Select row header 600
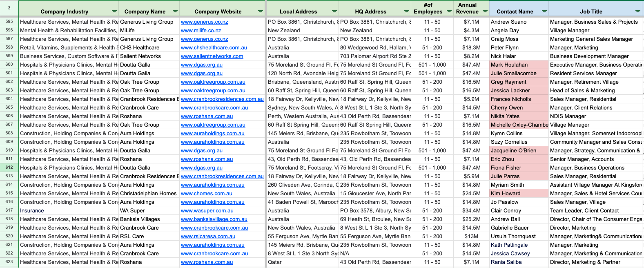644x268 pixels. 9,65
